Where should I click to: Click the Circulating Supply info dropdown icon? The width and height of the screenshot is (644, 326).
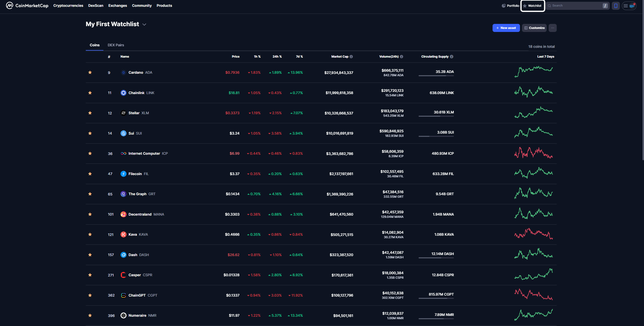tap(451, 56)
